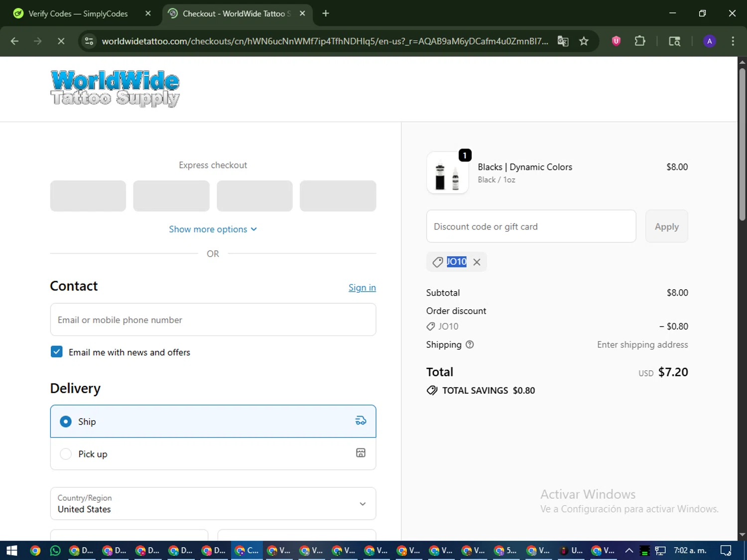This screenshot has height=560, width=747.
Task: Click the page vertical scrollbar thumb
Action: pos(742,144)
